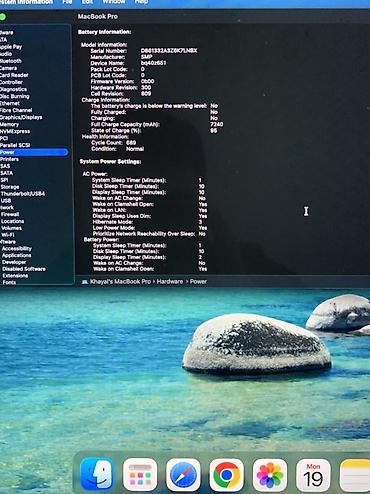Viewport: 370px width, 494px height.
Task: Select Developer under Software
Action: tap(14, 262)
